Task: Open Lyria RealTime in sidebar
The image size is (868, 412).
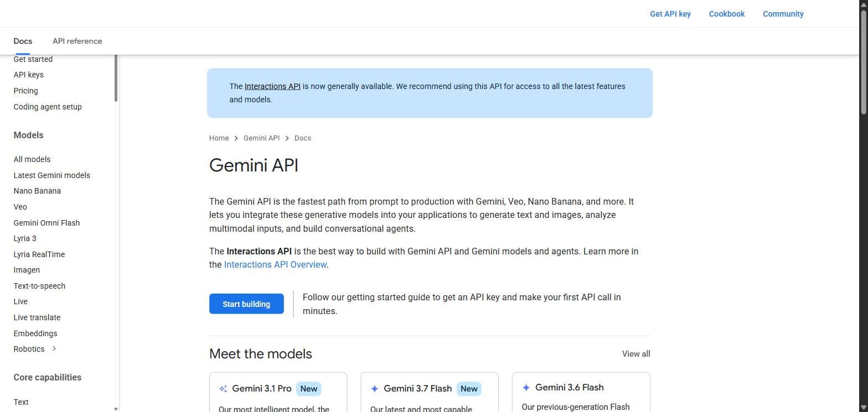Action: [x=39, y=254]
